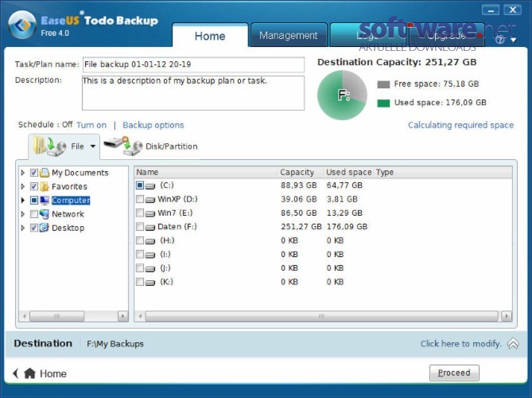This screenshot has width=532, height=398.
Task: Click the double-chevron icon in Destination bar
Action: click(513, 344)
